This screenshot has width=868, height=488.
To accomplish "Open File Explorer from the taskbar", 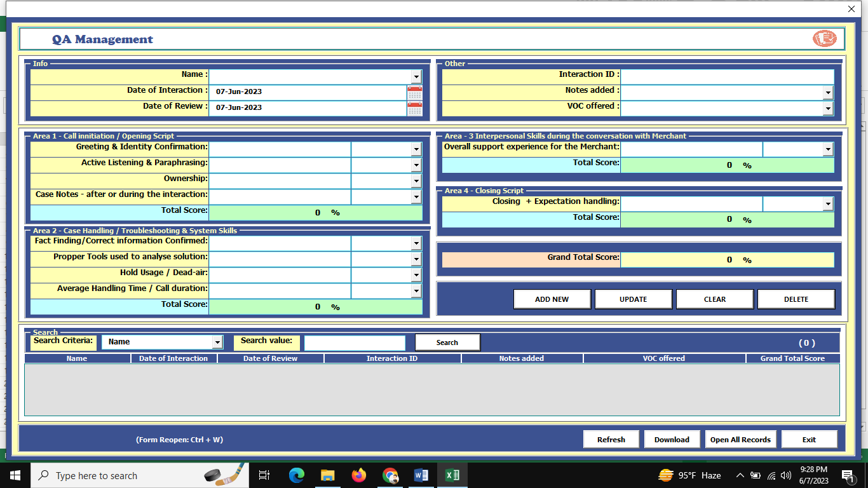I will [327, 475].
